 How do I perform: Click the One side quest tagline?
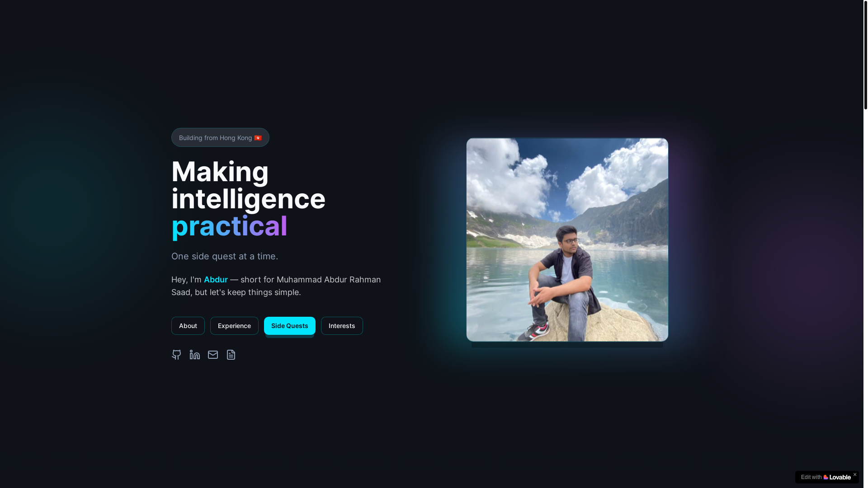tap(225, 256)
